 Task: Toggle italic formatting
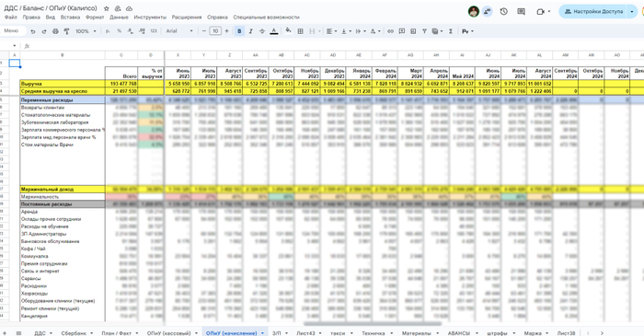tap(250, 31)
